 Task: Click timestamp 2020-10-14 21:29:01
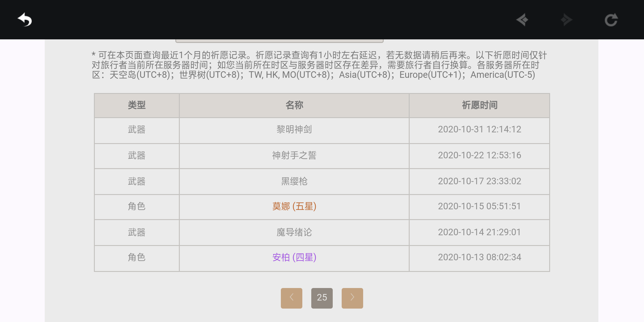479,232
